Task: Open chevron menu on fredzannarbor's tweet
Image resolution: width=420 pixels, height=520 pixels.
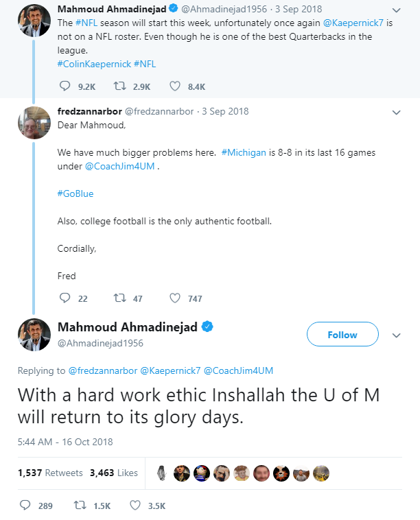Action: click(x=397, y=113)
